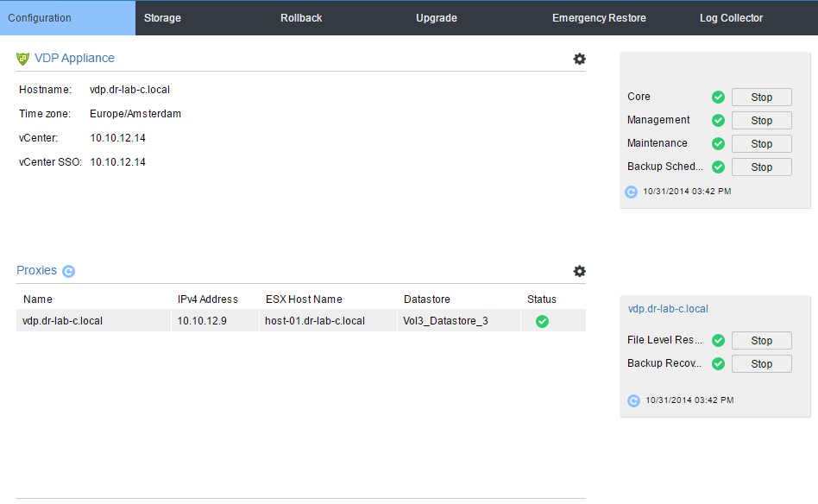Open the Emergency Restore tab
The image size is (818, 504).
point(599,17)
